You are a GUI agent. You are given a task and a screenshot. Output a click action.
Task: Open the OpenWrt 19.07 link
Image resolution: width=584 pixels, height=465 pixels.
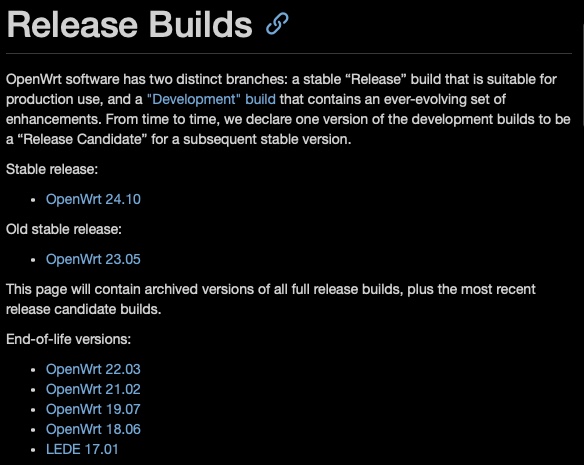tap(93, 409)
